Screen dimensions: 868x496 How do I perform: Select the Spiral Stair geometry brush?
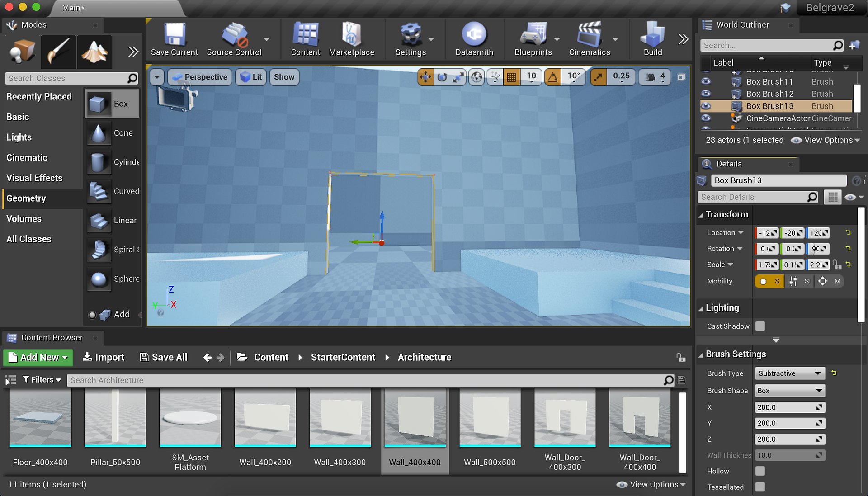tap(112, 250)
